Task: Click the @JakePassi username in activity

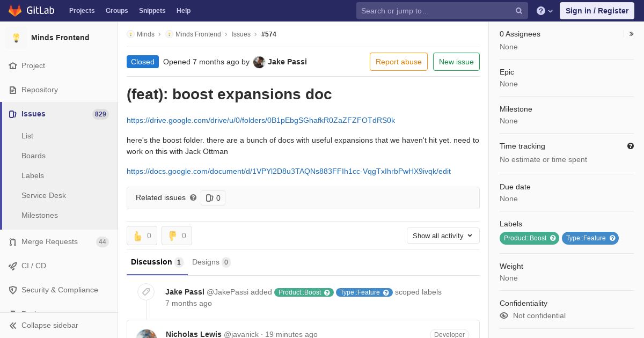Action: click(x=228, y=292)
